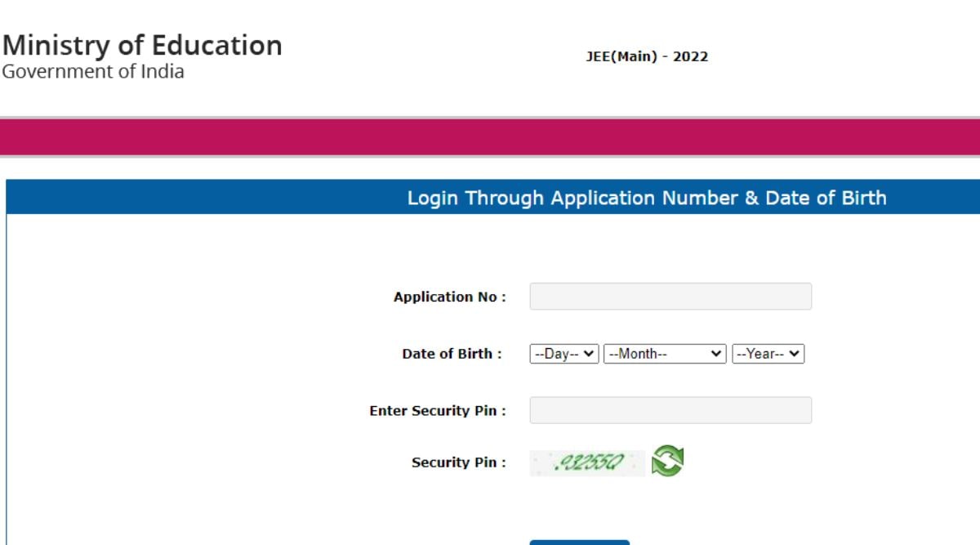Click the Ministry of Education heading
Screen dimensions: 980x545
point(142,45)
